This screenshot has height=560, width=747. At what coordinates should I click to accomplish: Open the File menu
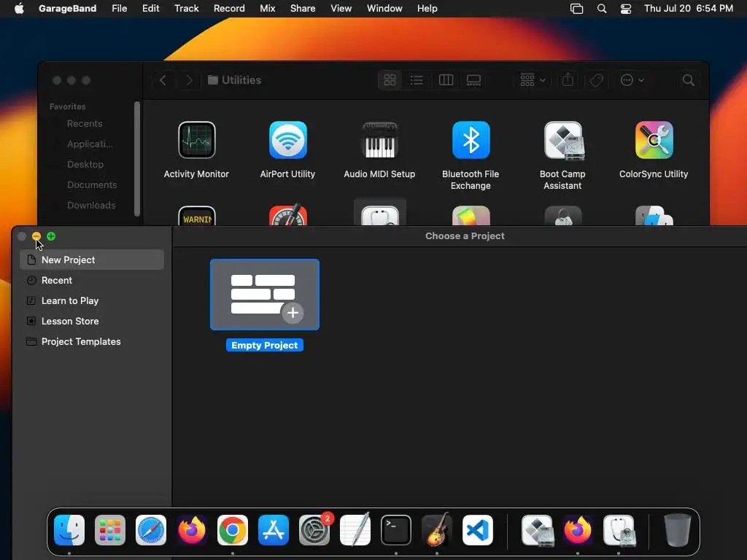pyautogui.click(x=119, y=9)
